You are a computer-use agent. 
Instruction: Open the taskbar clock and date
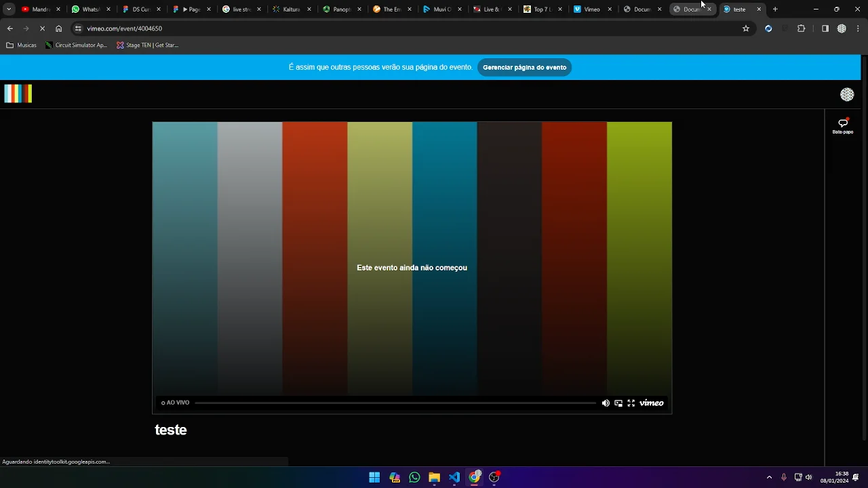tap(835, 477)
